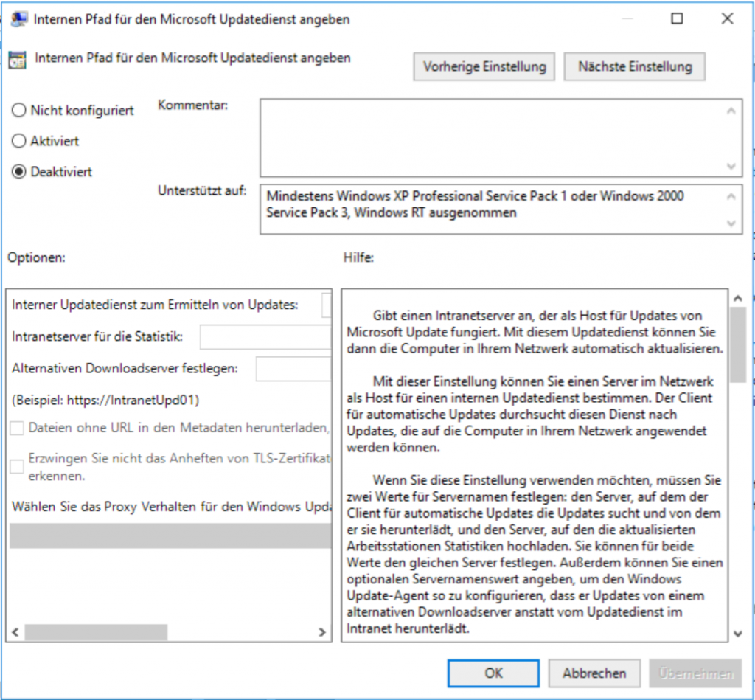755x700 pixels.
Task: Click the help paragraph starting Wenn Sie diese Einstellung
Action: [x=535, y=554]
